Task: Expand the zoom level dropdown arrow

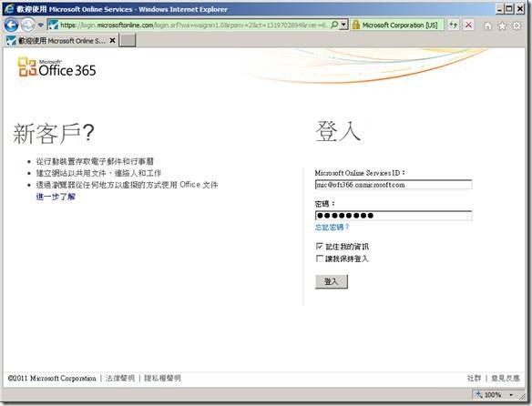Action: 511,395
